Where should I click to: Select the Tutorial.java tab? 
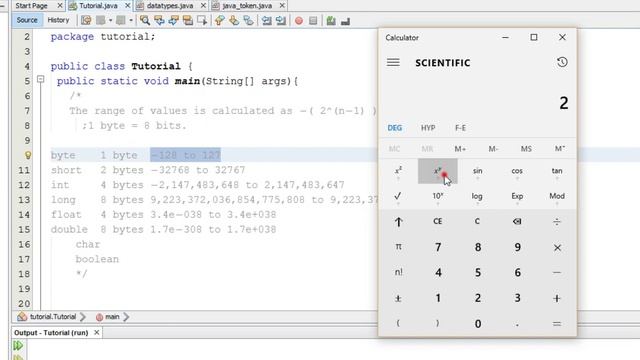point(98,6)
